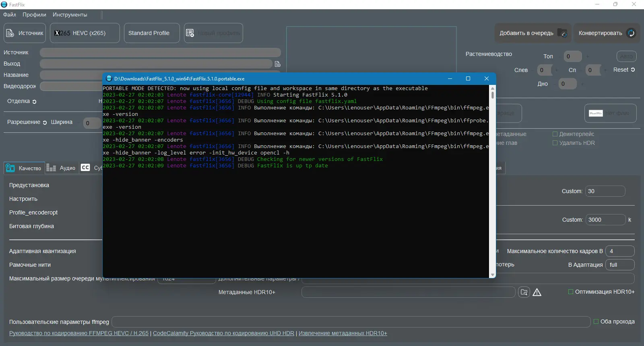Viewport: 644px width, 346px height.
Task: Click the Дно crop value field
Action: pos(568,84)
